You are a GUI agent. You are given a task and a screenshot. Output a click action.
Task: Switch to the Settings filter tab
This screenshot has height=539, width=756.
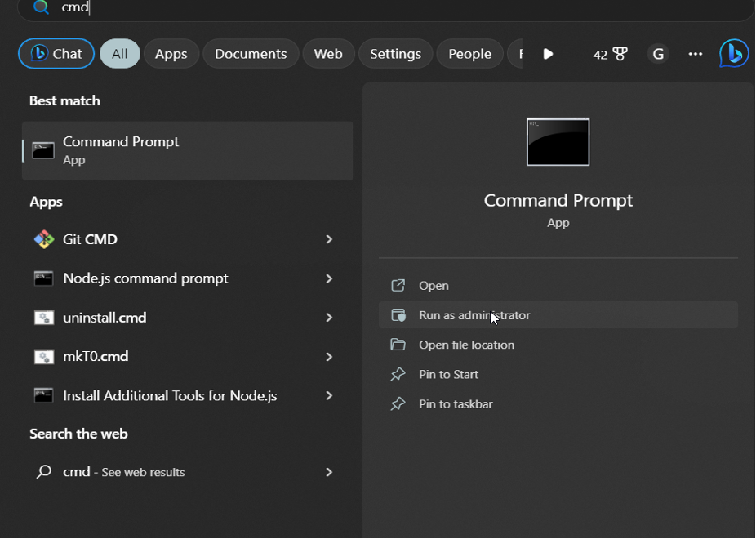395,54
